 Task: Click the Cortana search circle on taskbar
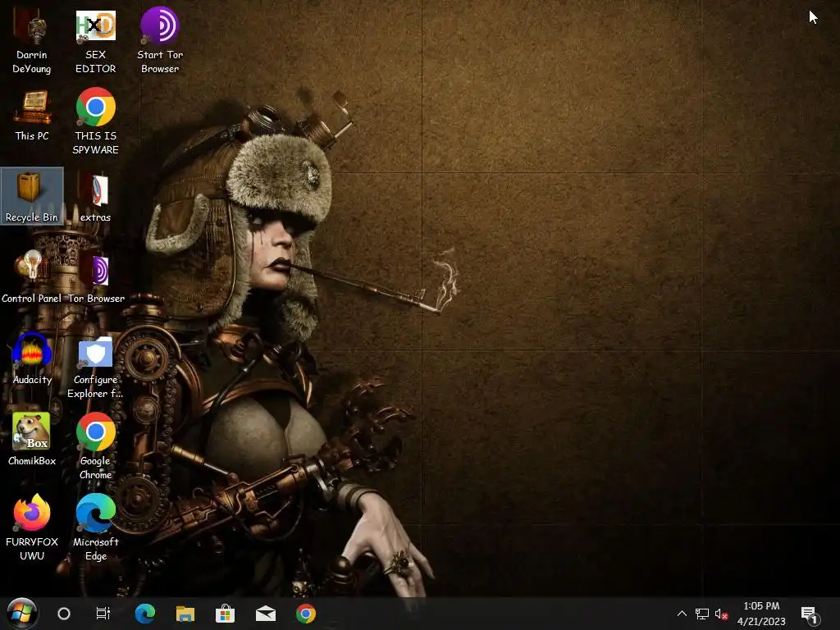(64, 614)
